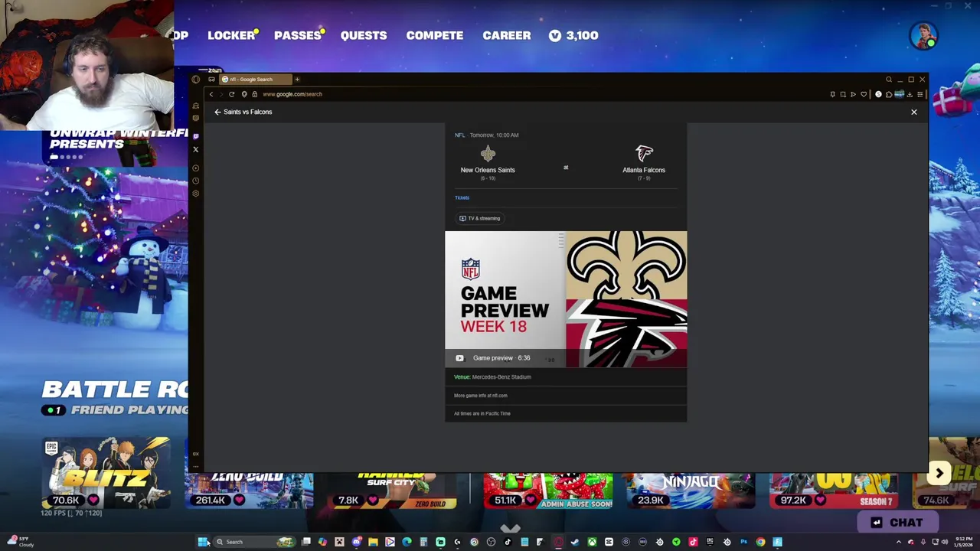The height and width of the screenshot is (551, 980).
Task: Favorite the 51.1K tile heart icon
Action: coord(530,500)
